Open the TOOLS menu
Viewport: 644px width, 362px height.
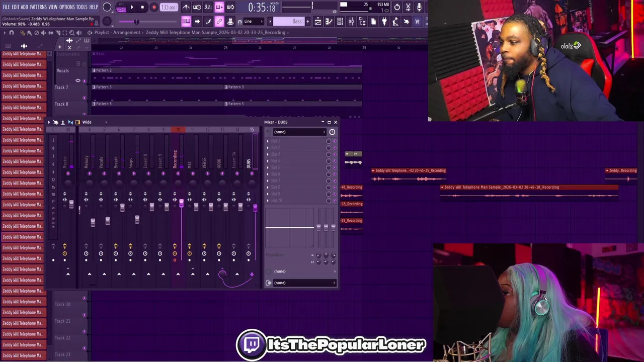[82, 7]
